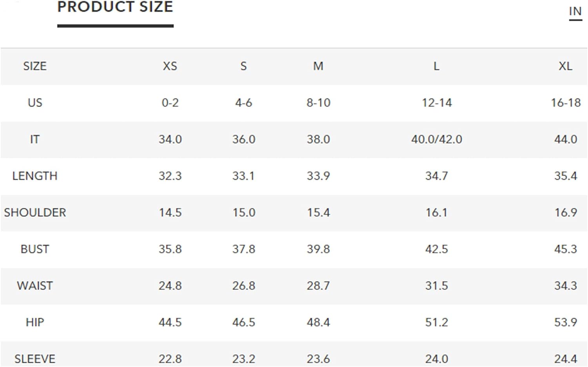Click the SIZE row label

[35, 66]
